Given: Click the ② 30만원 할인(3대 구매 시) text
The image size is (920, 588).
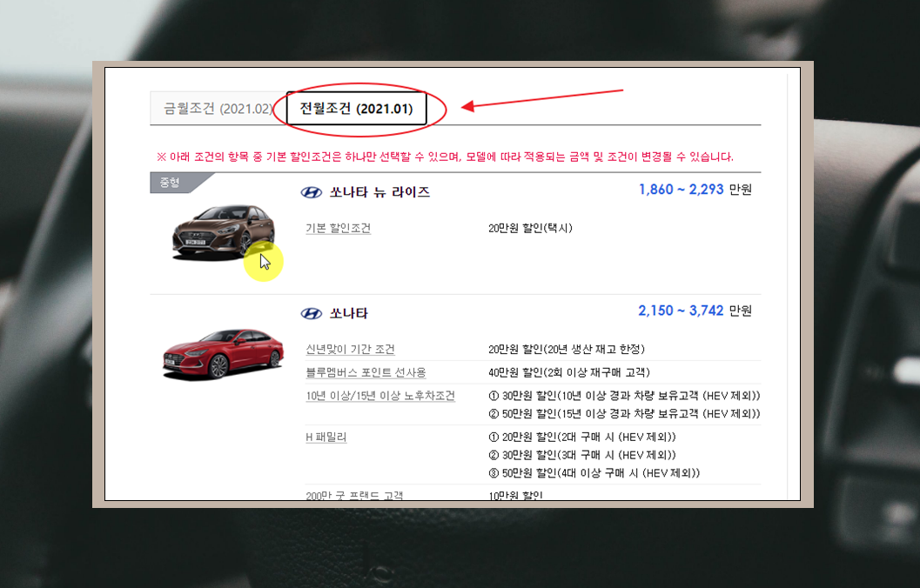Looking at the screenshot, I should pos(582,455).
